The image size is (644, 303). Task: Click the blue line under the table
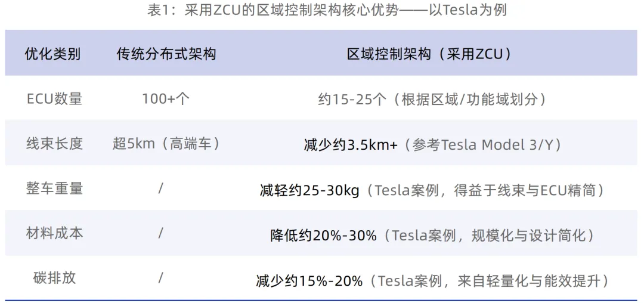coord(322,300)
